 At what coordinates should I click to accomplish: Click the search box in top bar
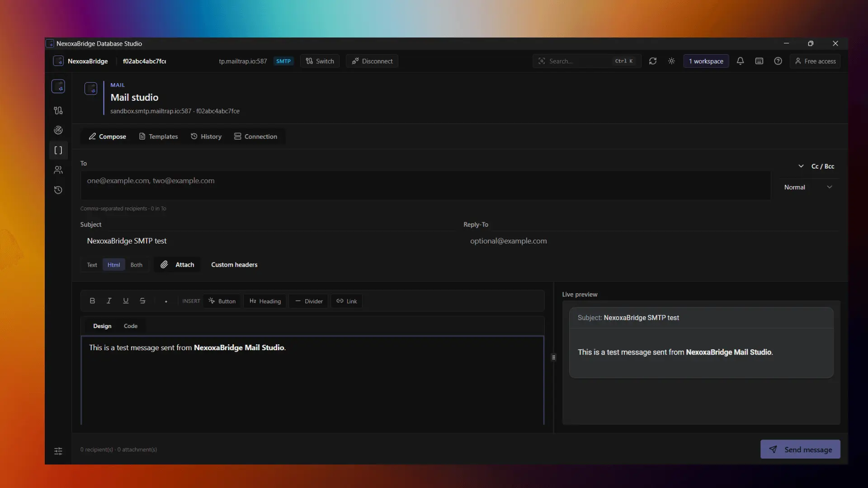click(x=587, y=61)
